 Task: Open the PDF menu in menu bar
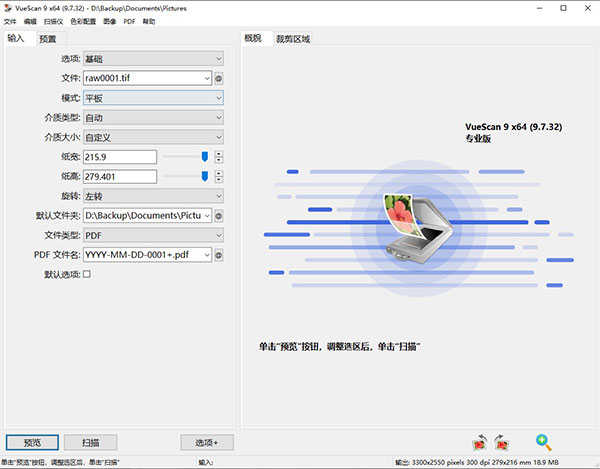click(129, 21)
